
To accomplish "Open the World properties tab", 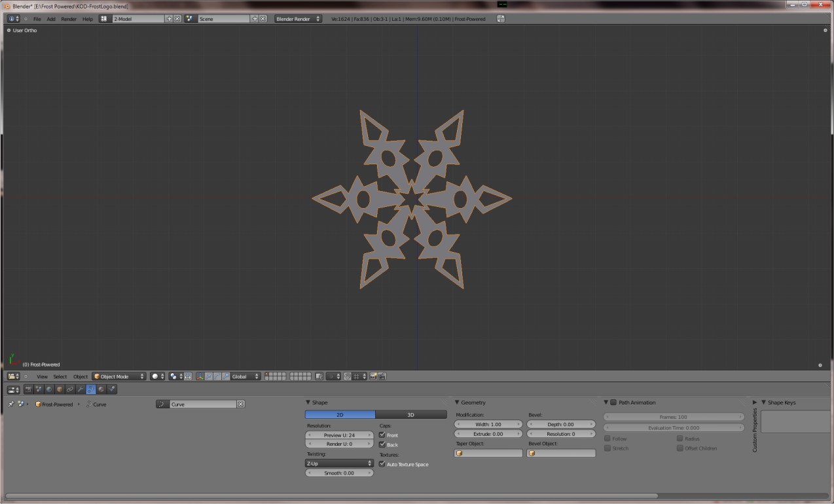I will coord(49,389).
